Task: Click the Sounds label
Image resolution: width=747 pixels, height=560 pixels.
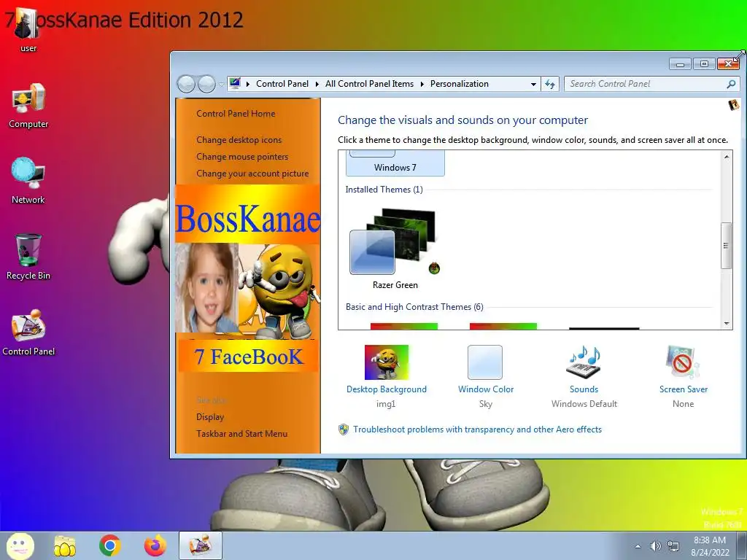Action: point(584,389)
